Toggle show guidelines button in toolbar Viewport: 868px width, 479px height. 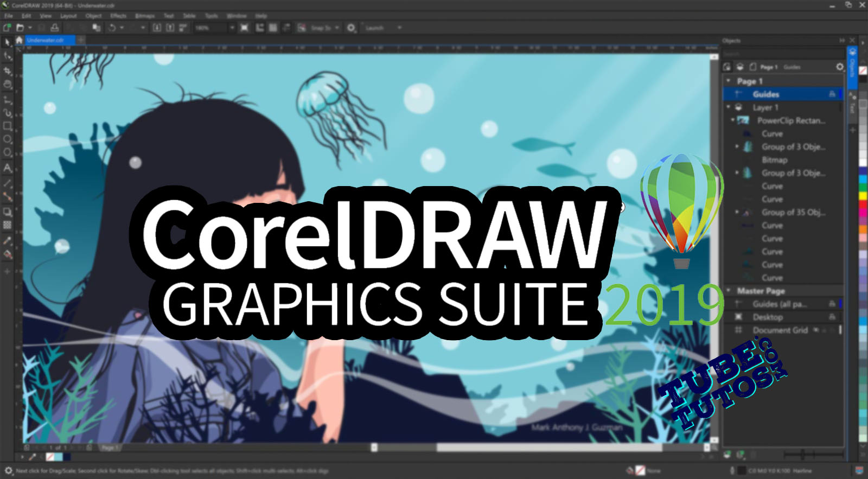[x=286, y=27]
